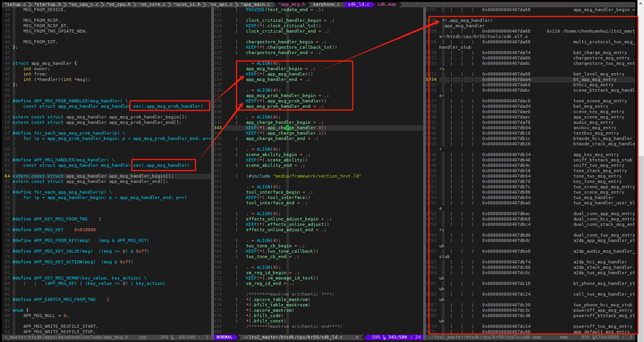The image size is (644, 342).
Task: Click the 'KEEP(*(.scene_ability))' line
Action: pyautogui.click(x=276, y=160)
